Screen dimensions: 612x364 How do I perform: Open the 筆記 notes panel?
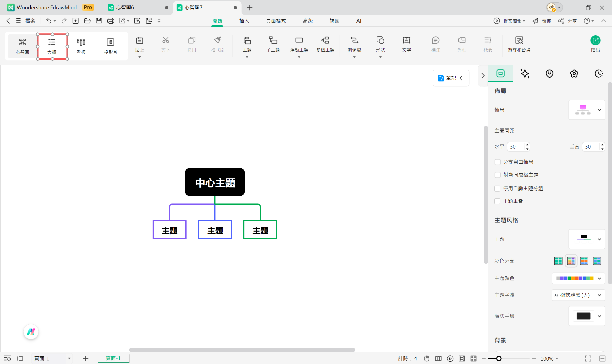(450, 78)
